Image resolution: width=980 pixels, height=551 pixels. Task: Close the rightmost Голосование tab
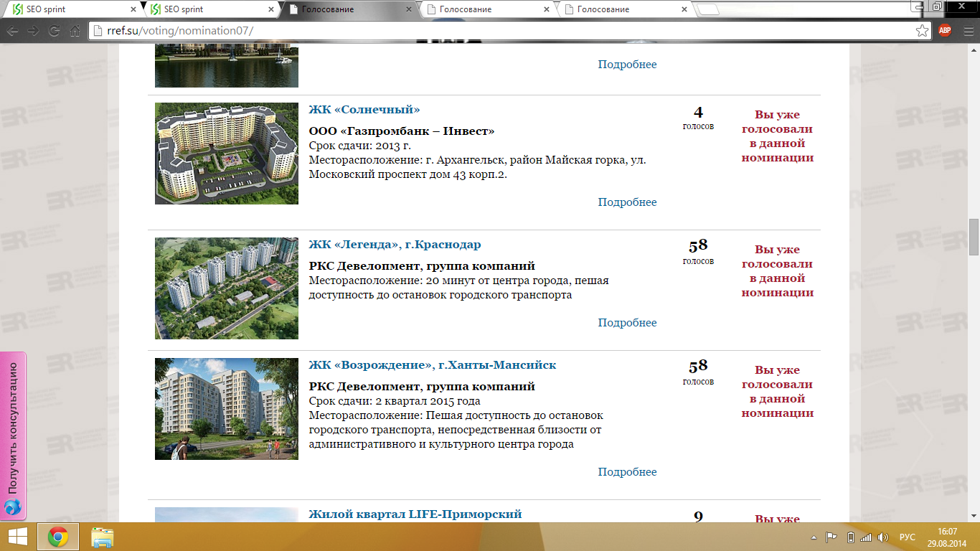point(684,9)
